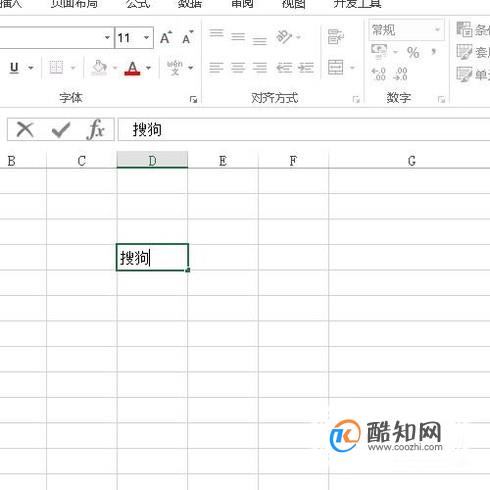Click the Increase Font Size icon
Screen dimensions: 490x490
166,38
